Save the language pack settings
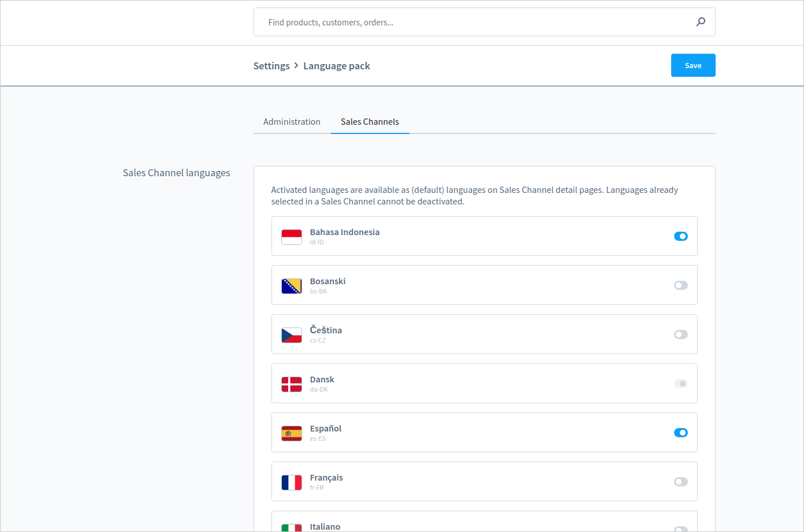 tap(693, 65)
